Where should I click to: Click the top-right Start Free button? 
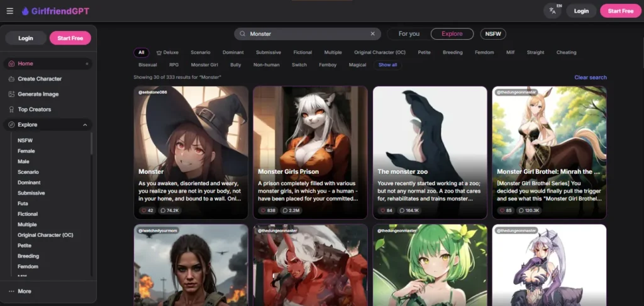click(x=621, y=11)
